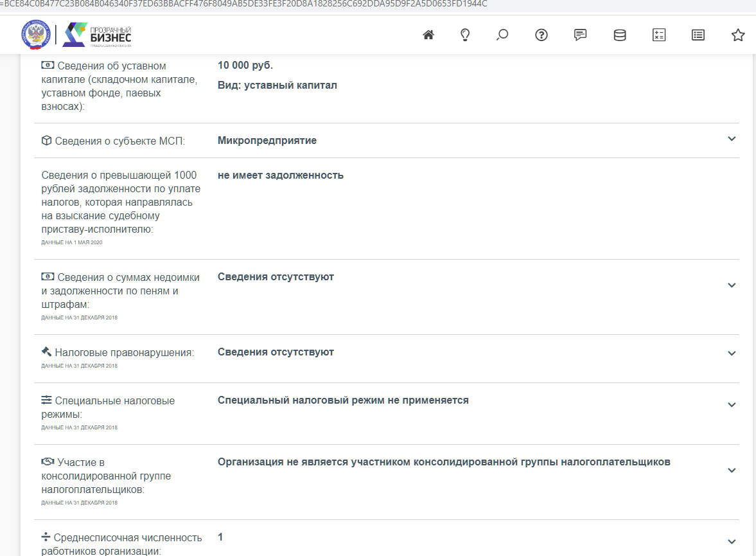Screen dimensions: 756x556
Task: Click the URL text in address bar
Action: [x=244, y=4]
